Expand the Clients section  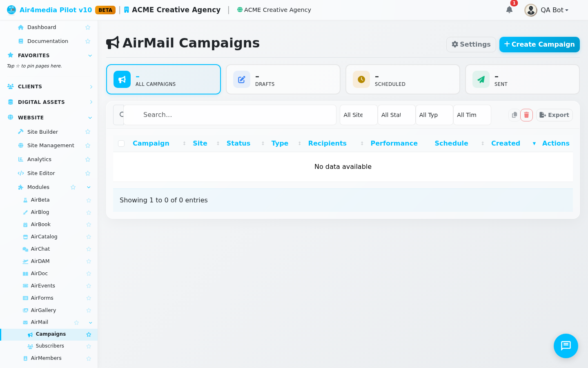pos(91,87)
